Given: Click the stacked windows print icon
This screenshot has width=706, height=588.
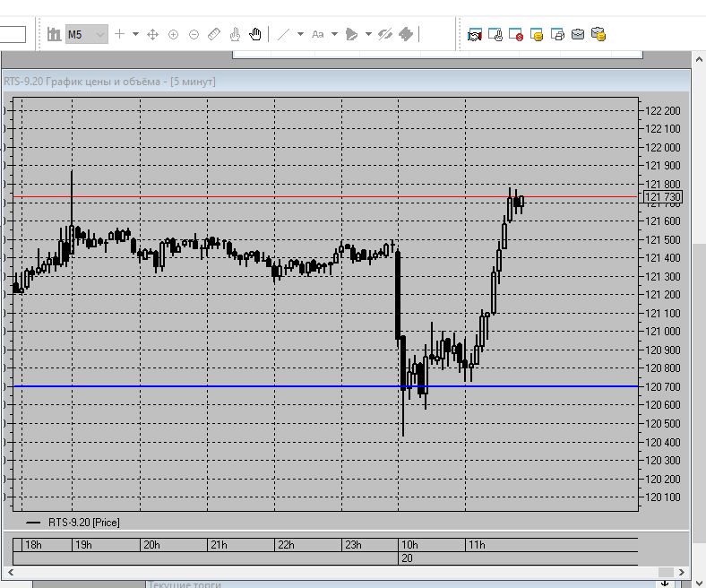Looking at the screenshot, I should tap(557, 35).
